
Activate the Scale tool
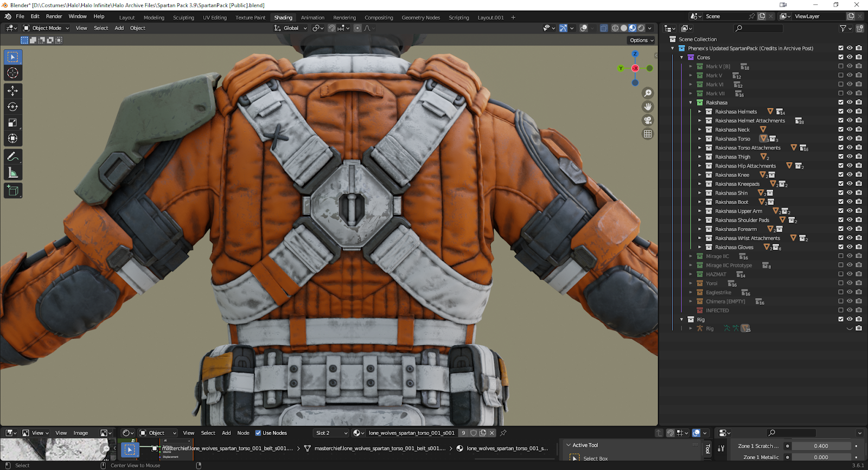pos(13,123)
